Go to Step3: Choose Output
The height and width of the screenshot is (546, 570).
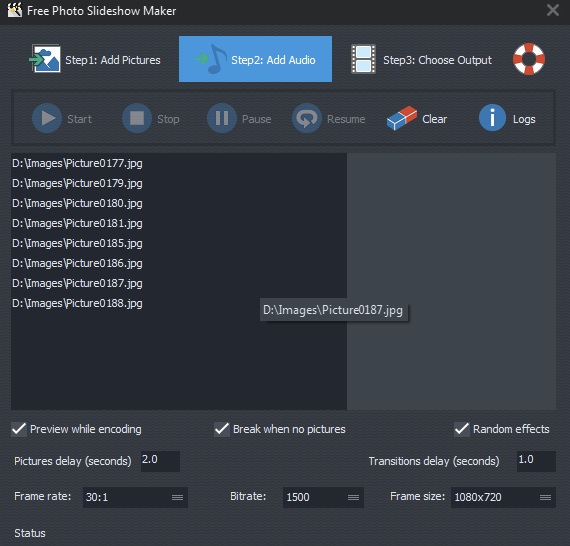click(x=421, y=59)
